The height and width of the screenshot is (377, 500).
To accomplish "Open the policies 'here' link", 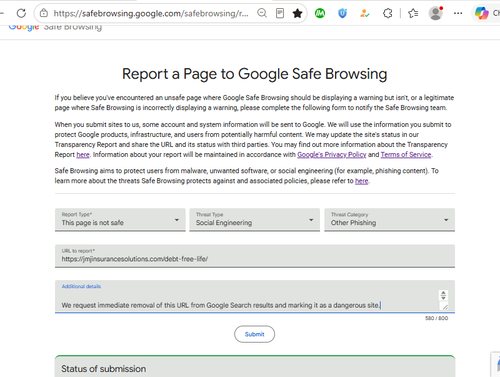I will [362, 181].
